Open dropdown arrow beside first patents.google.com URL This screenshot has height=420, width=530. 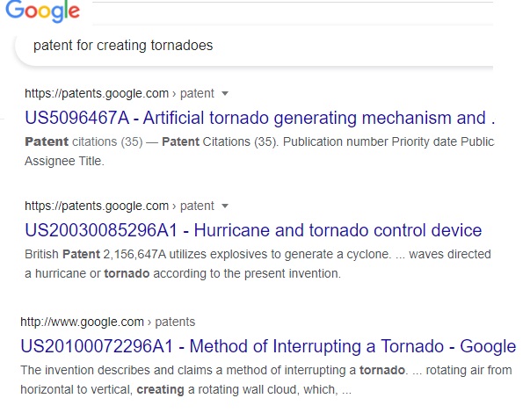pos(225,94)
